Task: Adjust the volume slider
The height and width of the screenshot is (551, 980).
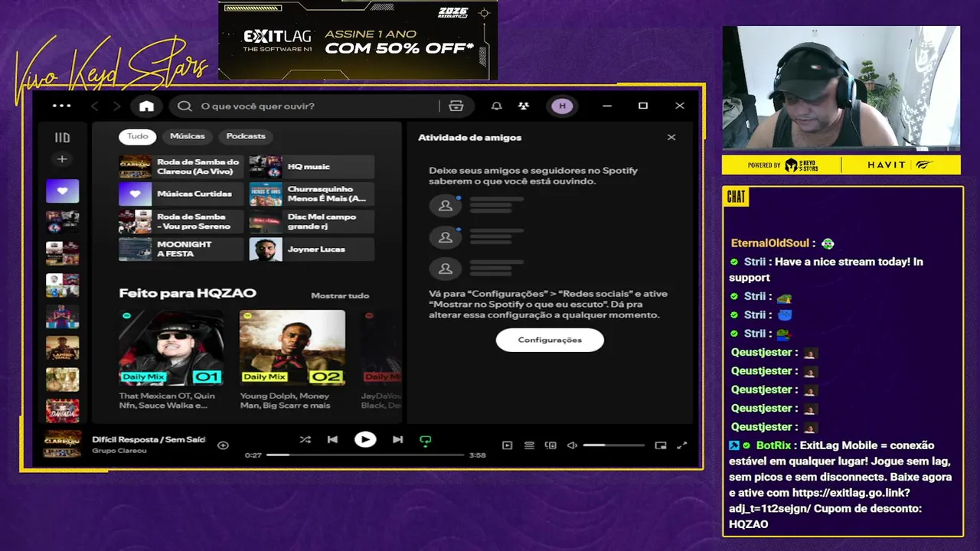Action: click(x=613, y=445)
